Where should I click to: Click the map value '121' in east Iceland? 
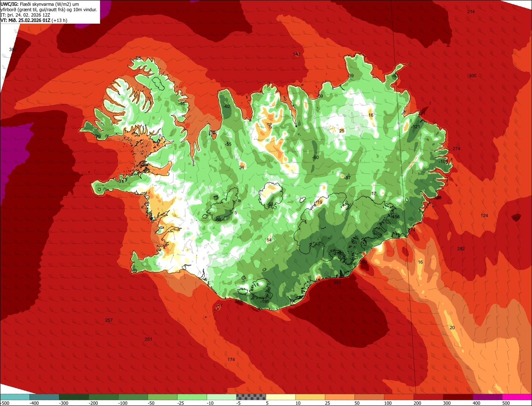(x=416, y=127)
